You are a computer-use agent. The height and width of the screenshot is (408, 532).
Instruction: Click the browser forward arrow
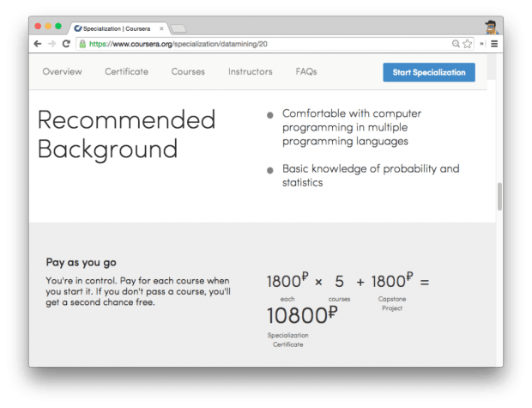click(x=51, y=43)
